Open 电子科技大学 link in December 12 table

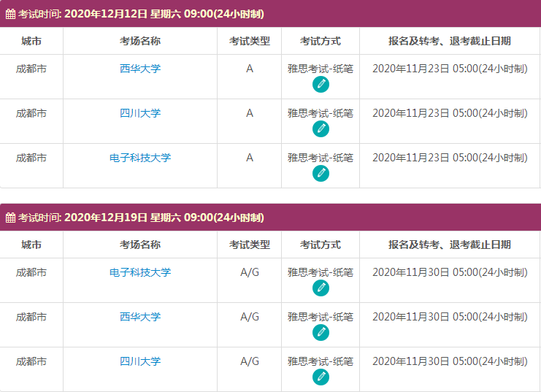click(x=140, y=158)
